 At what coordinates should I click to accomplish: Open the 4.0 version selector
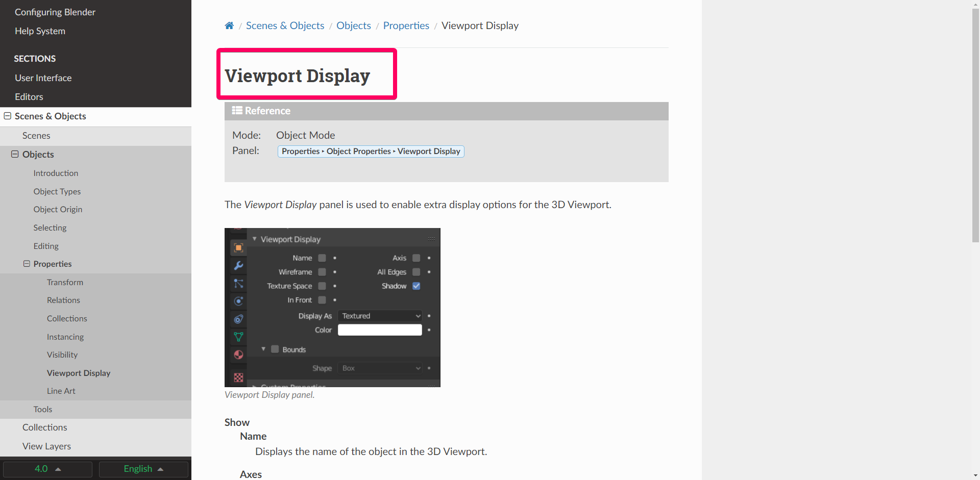(x=47, y=469)
